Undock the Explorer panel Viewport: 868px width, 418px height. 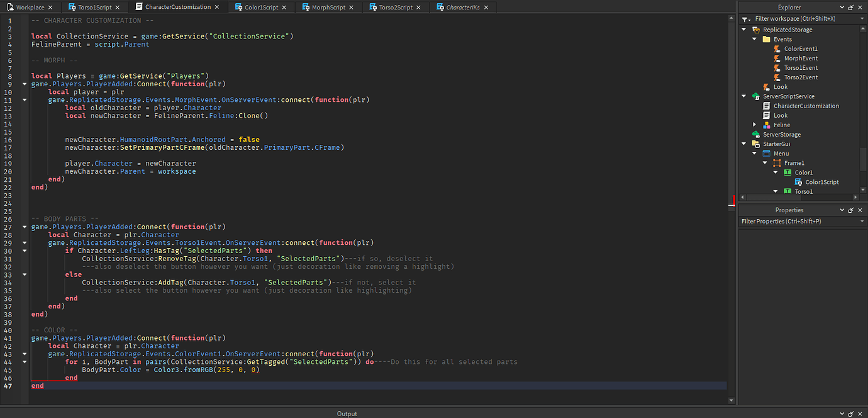[851, 8]
